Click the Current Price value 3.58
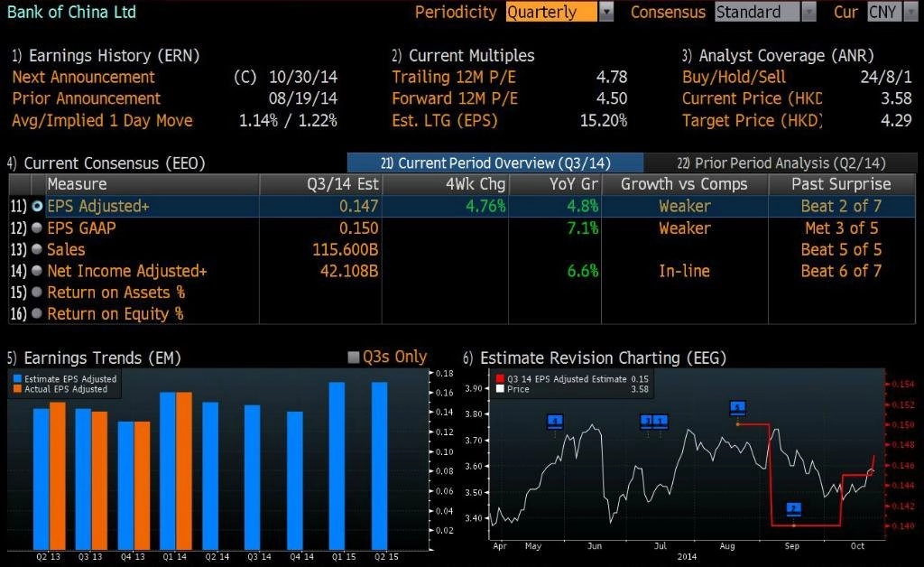The width and height of the screenshot is (924, 567). (x=896, y=98)
